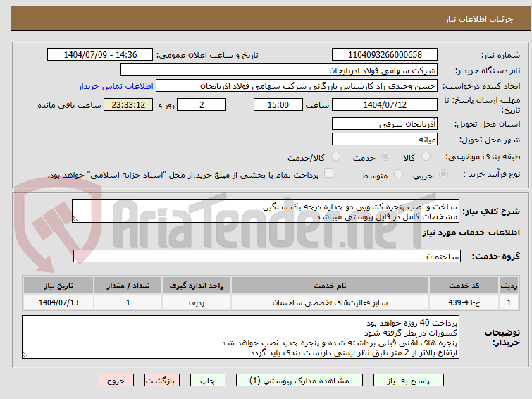Click the کد خدمت column header
The width and height of the screenshot is (532, 399).
point(464,286)
